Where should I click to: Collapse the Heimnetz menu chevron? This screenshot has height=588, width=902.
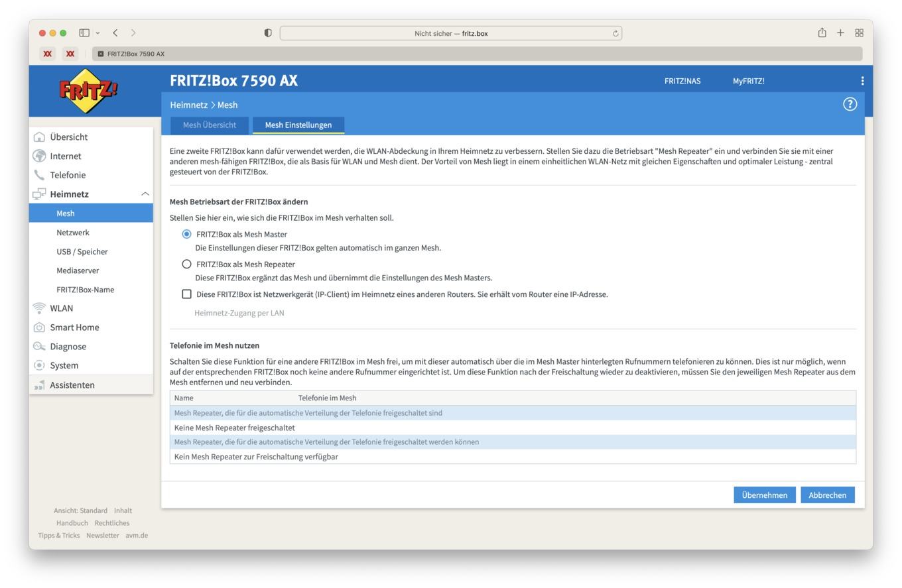(145, 194)
